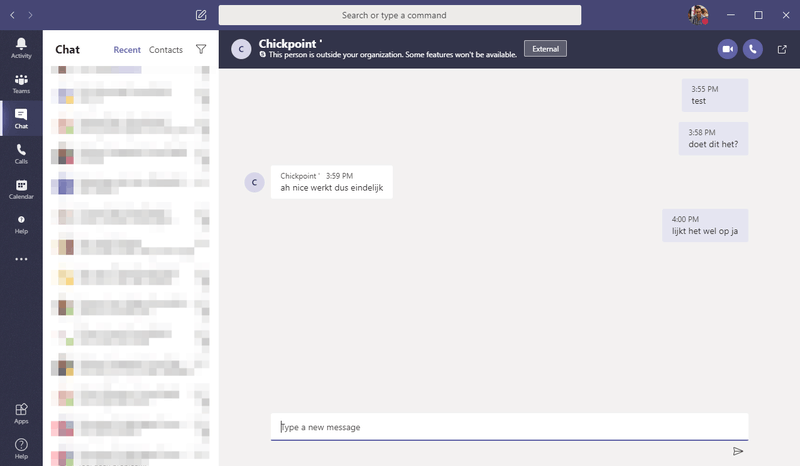Start a new chat with the compose icon
The width and height of the screenshot is (800, 466).
201,15
